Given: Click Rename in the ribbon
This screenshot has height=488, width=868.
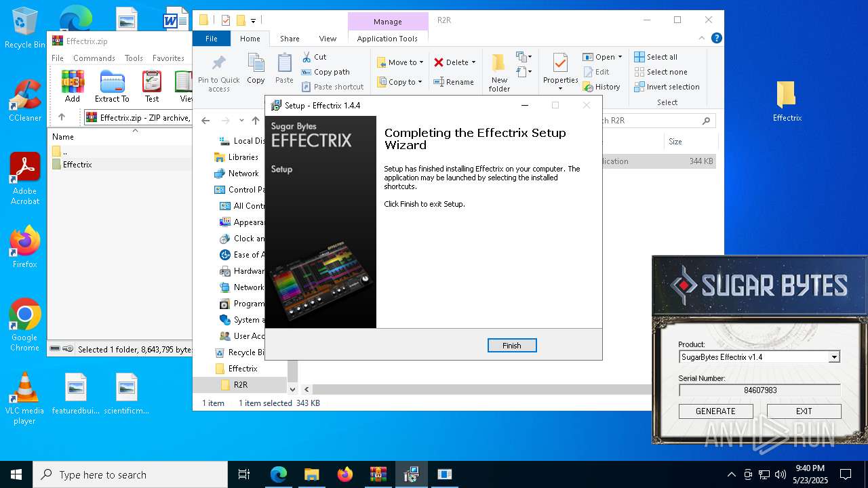Looking at the screenshot, I should tap(454, 82).
